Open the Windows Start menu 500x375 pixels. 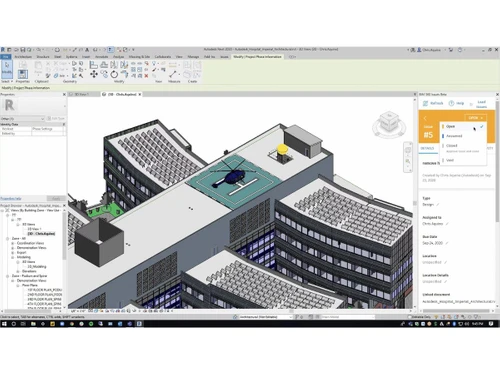coord(4,324)
